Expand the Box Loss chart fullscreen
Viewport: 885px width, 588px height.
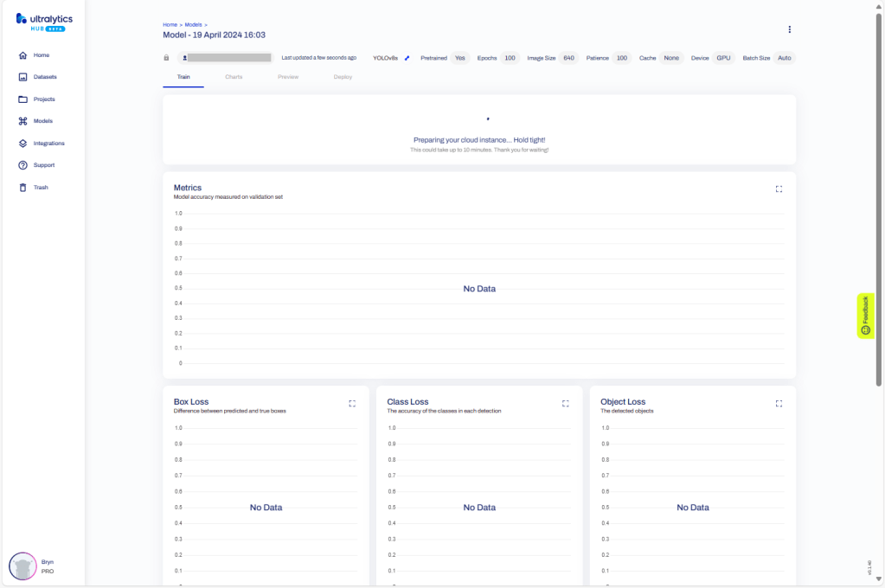[352, 403]
